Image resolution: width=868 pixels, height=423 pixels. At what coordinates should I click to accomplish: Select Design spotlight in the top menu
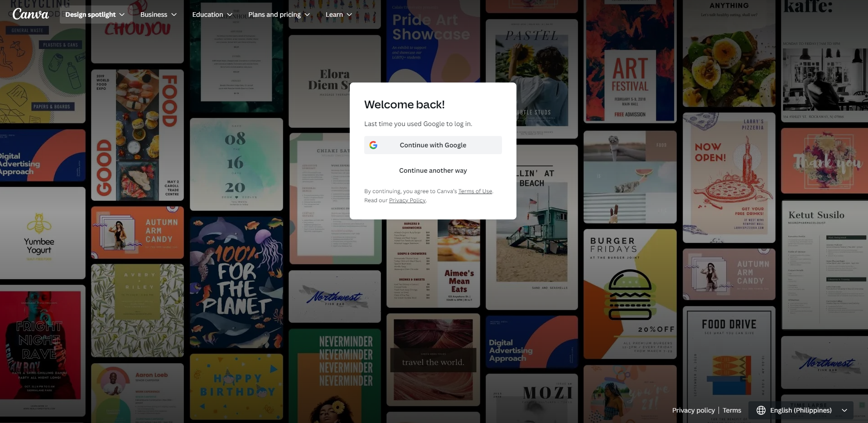point(90,14)
